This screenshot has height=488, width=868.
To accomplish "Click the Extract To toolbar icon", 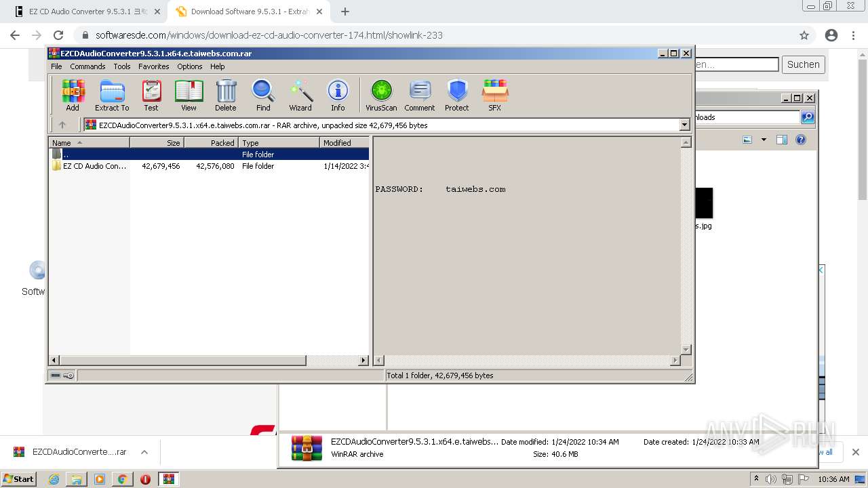I will [112, 95].
